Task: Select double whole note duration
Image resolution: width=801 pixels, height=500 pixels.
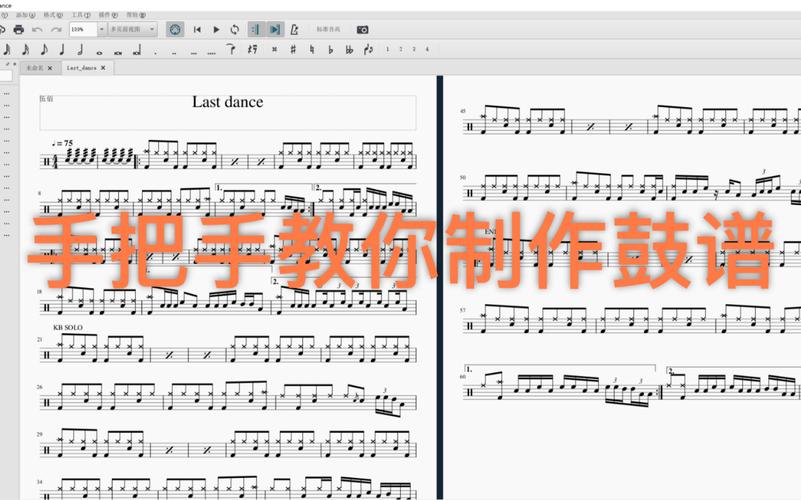Action: pos(118,52)
